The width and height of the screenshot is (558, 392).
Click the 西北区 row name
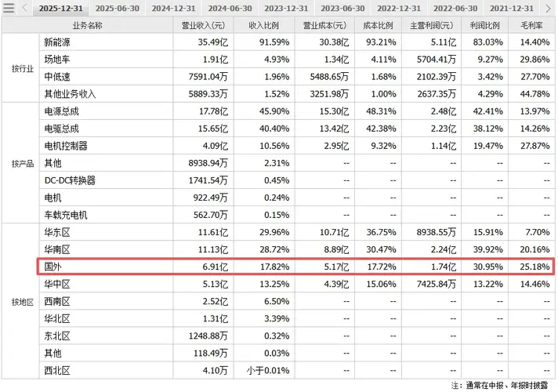coord(57,370)
